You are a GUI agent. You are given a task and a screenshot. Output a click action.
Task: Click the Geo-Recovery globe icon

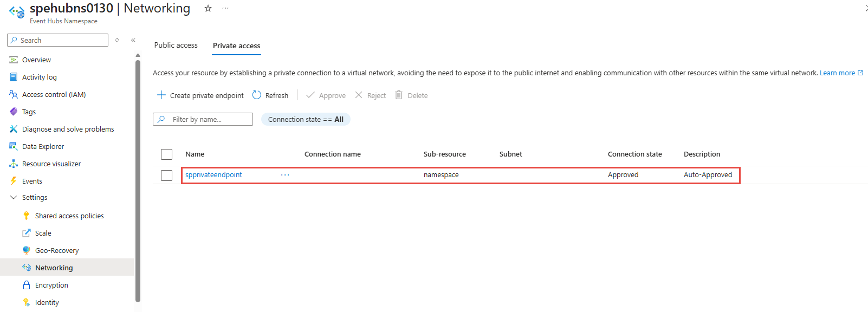tap(27, 250)
